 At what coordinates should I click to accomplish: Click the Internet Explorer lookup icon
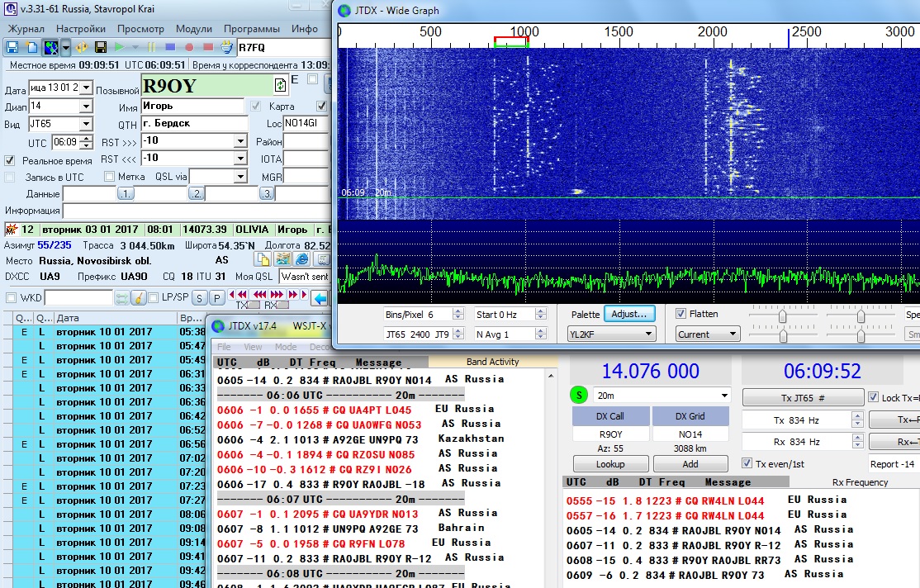click(x=301, y=260)
